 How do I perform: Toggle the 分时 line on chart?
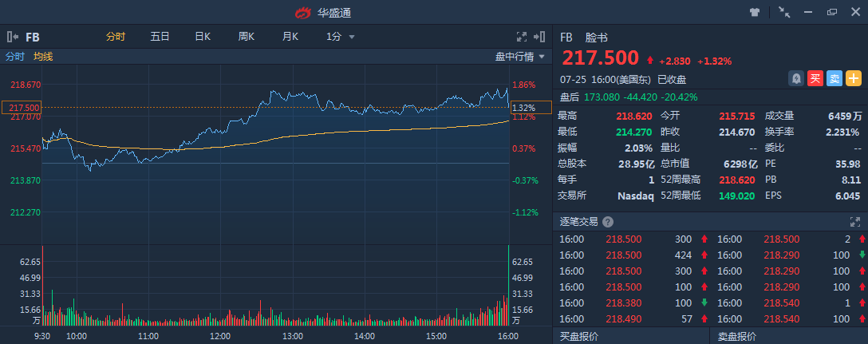point(15,57)
